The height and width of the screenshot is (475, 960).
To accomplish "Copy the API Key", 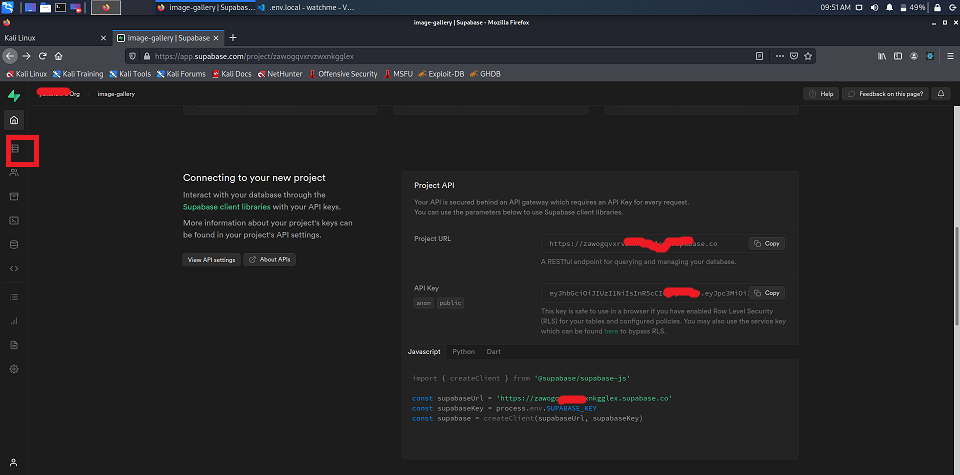I will (x=767, y=293).
